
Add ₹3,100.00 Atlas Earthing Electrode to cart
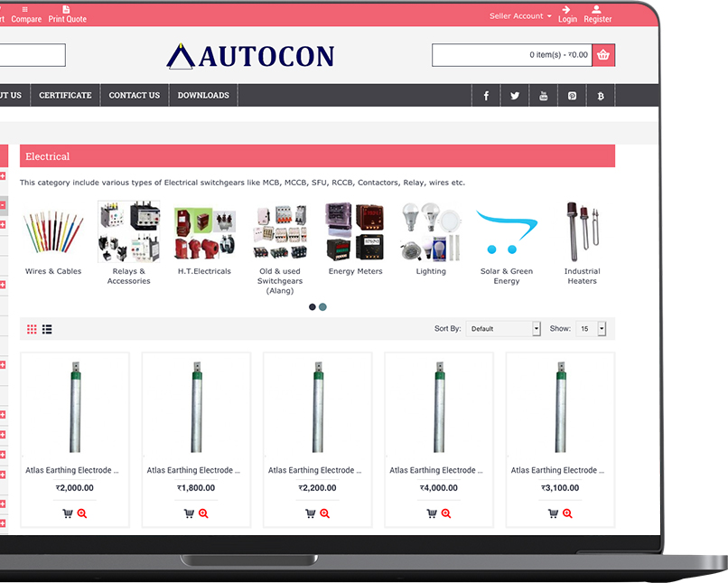coord(553,513)
